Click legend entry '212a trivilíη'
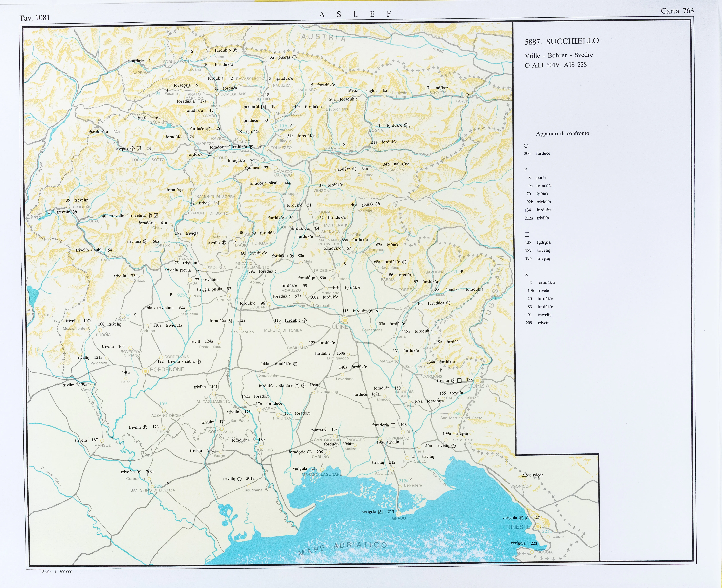Screen dimensions: 722x588 click(x=537, y=218)
